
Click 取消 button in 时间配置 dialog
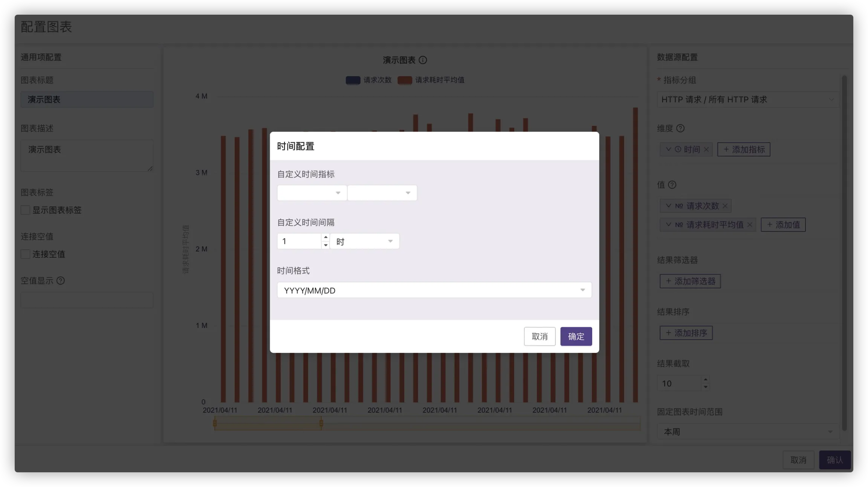tap(539, 336)
